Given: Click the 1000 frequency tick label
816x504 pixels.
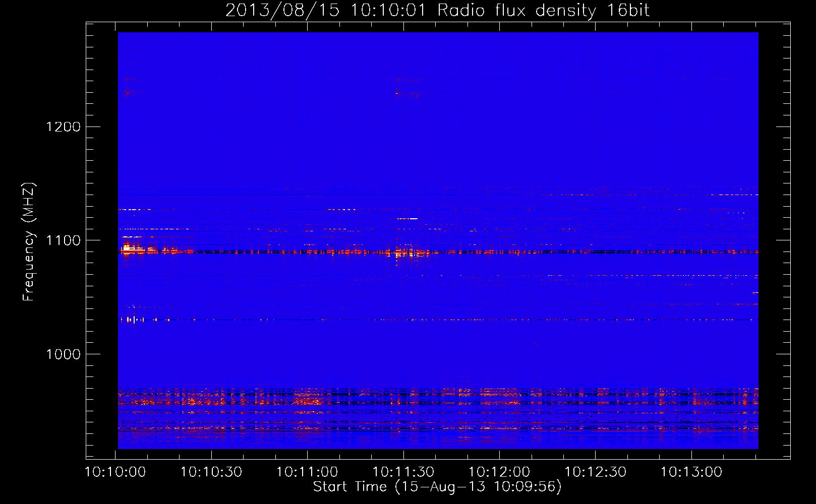Looking at the screenshot, I should point(64,354).
